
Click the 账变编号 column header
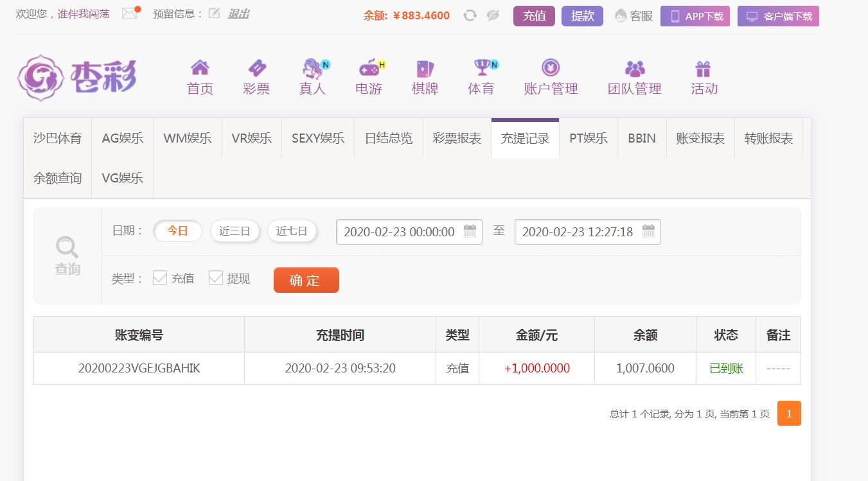click(139, 335)
